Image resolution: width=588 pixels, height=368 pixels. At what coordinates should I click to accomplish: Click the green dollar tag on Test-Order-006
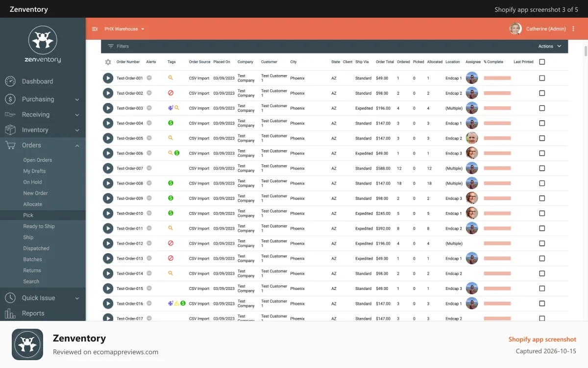[x=177, y=153]
